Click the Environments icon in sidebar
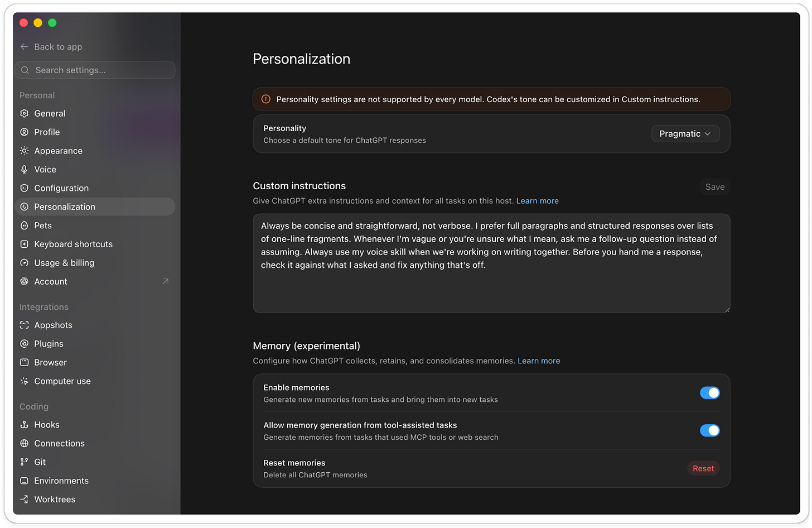 coord(24,481)
